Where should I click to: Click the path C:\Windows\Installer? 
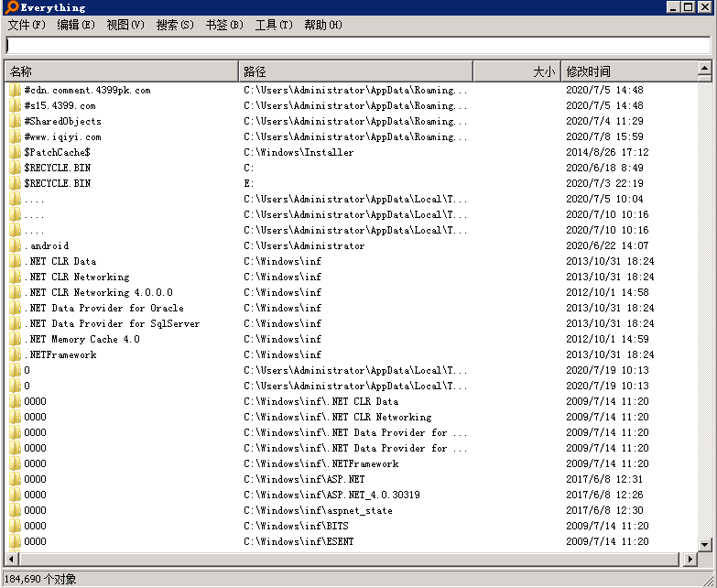coord(299,152)
